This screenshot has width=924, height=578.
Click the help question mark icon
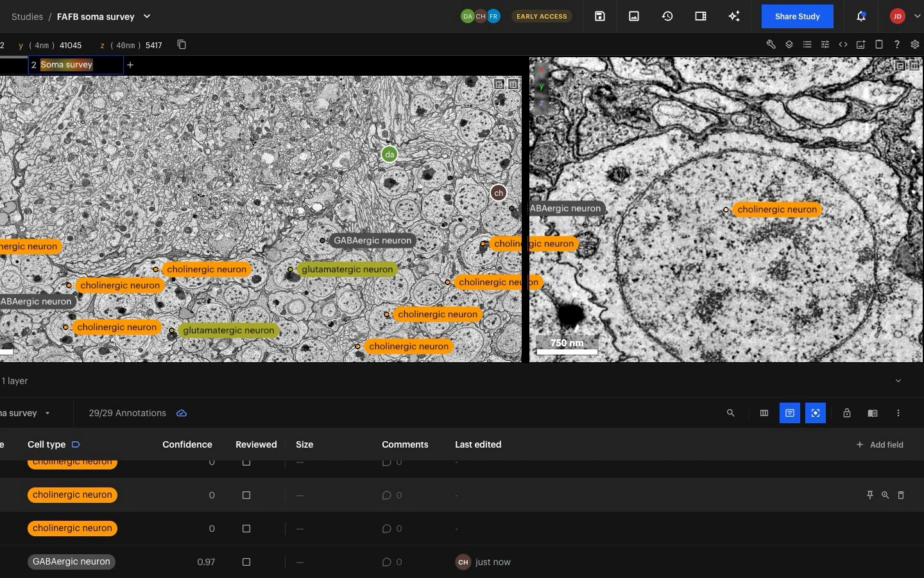pyautogui.click(x=897, y=44)
